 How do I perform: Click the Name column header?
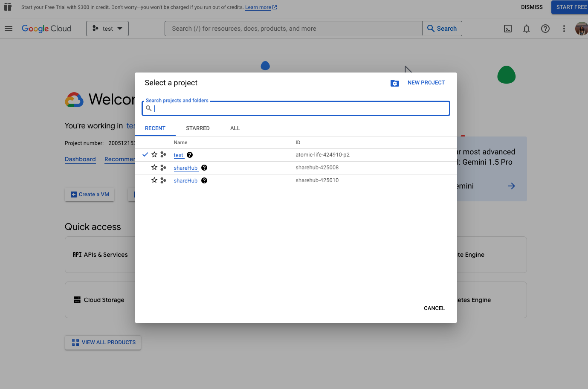point(180,142)
